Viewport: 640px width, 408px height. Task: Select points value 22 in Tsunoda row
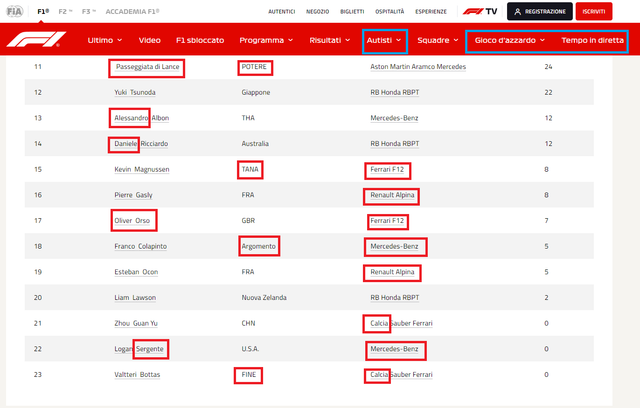click(x=548, y=92)
